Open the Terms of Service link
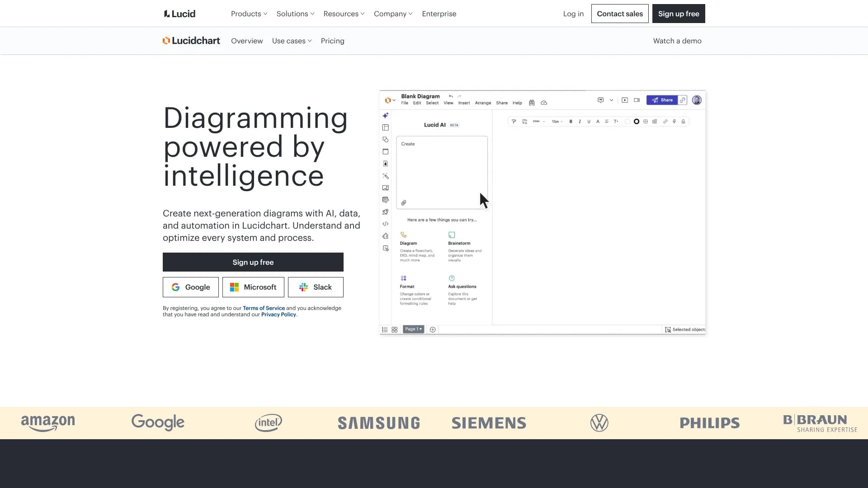Viewport: 868px width, 488px height. [x=264, y=308]
